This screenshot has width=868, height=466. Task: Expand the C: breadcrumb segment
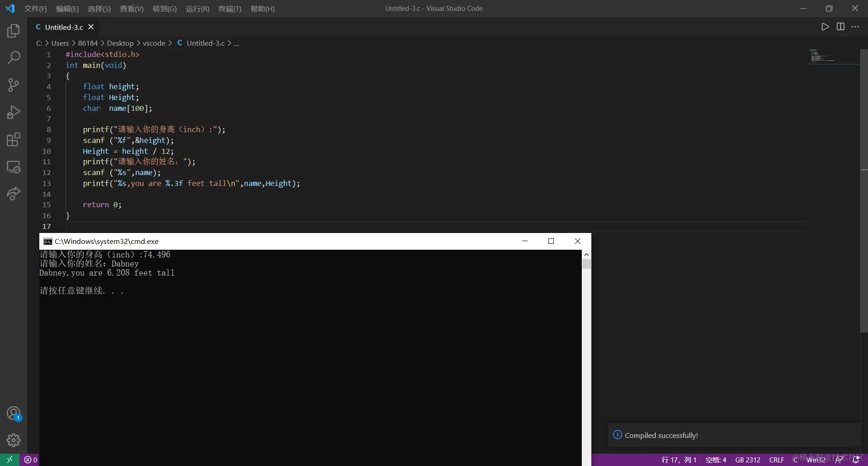click(39, 43)
